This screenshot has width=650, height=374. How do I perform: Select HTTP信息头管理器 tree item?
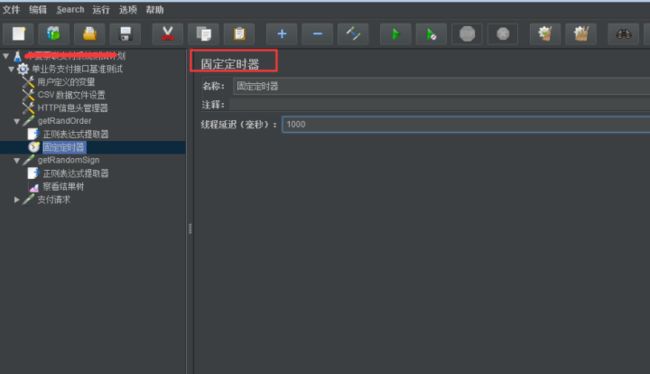pyautogui.click(x=73, y=108)
